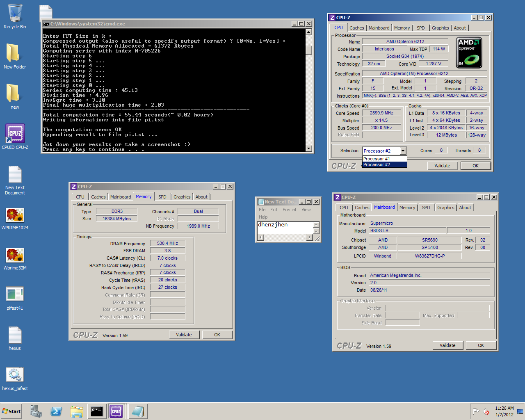Click Validate in the Mainboard tab window

447,345
